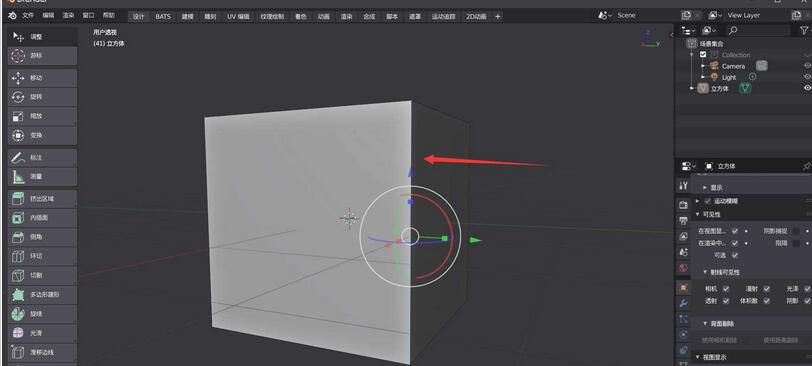
Task: Click the viewport axis navigation gizmo
Action: click(649, 39)
